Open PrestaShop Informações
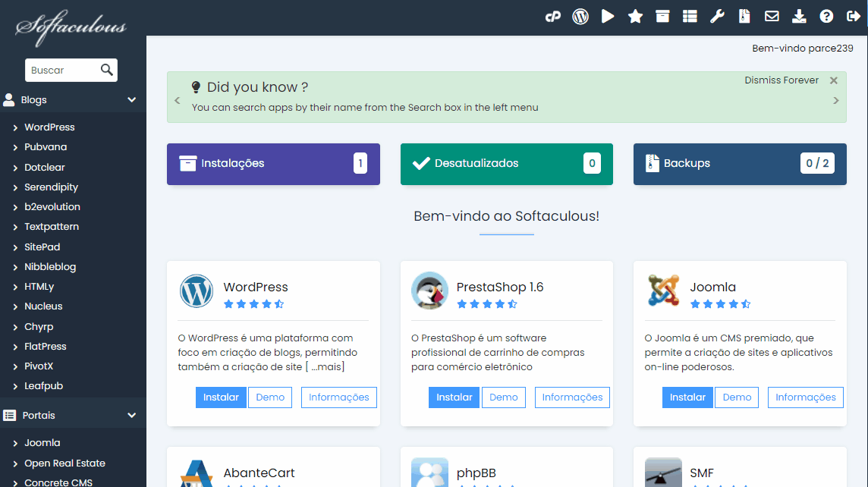The image size is (868, 487). (572, 397)
